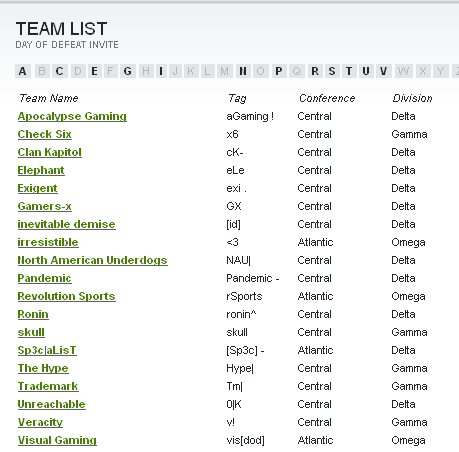Filter team list by letter A

pyautogui.click(x=23, y=71)
